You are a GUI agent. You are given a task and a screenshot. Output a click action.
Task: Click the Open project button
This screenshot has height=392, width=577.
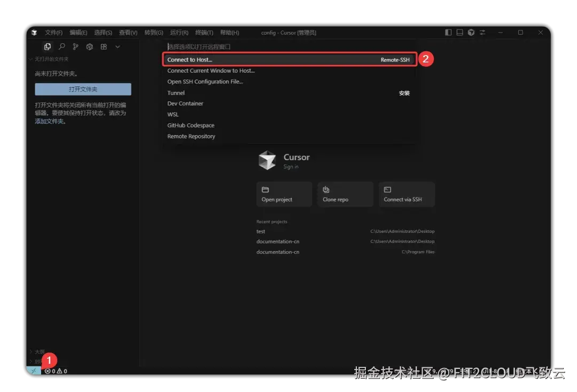(x=284, y=194)
